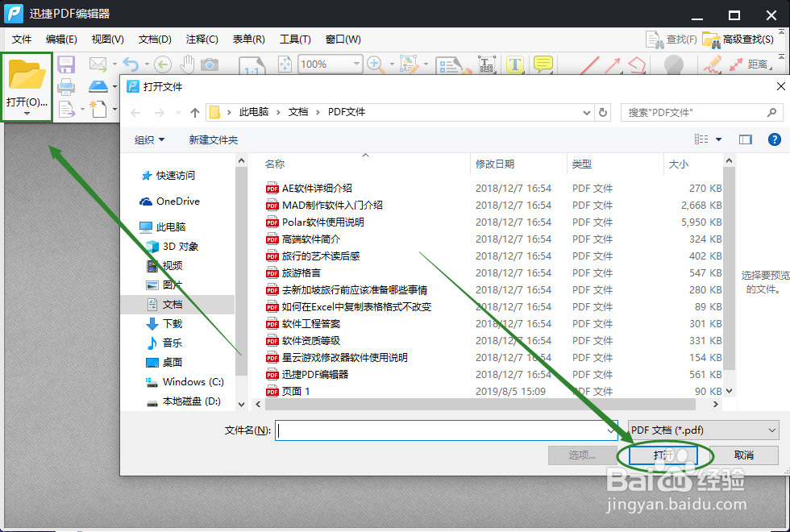This screenshot has height=532, width=790.
Task: Click the Scanner icon in toolbar
Action: 98,86
